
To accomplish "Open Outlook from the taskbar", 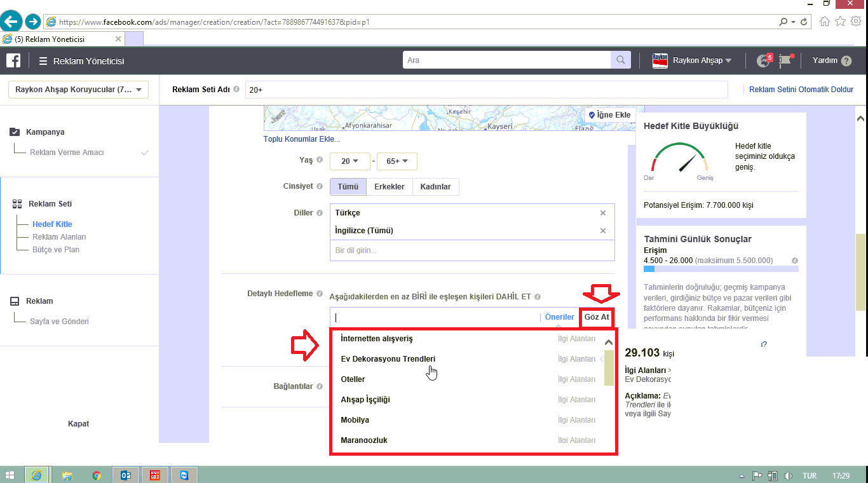I will click(x=126, y=475).
